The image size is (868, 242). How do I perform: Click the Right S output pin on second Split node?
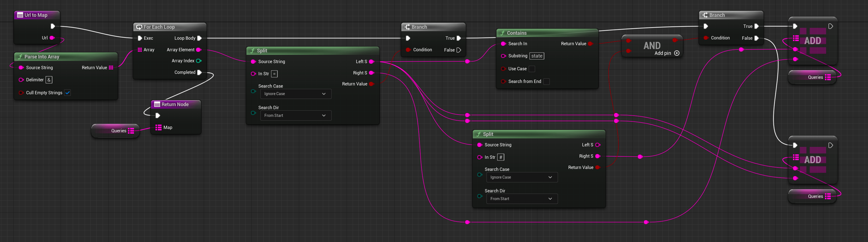pos(598,156)
